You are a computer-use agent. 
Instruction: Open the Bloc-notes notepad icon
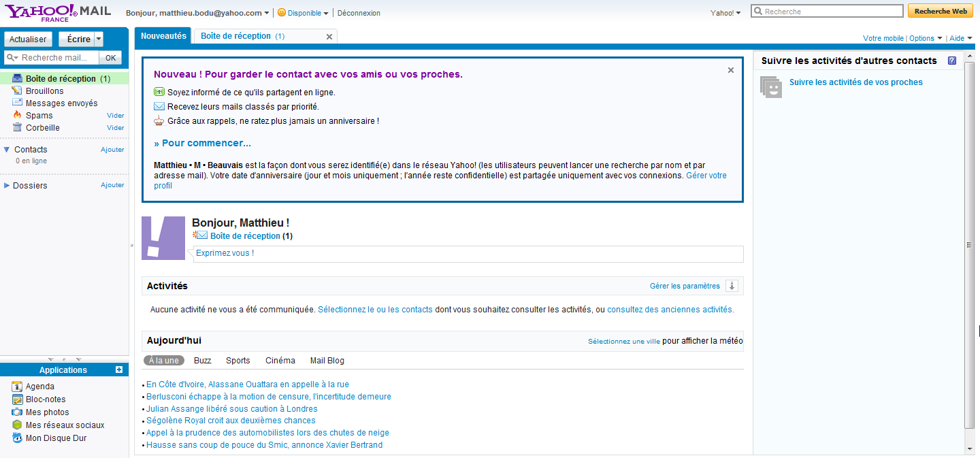pos(18,399)
